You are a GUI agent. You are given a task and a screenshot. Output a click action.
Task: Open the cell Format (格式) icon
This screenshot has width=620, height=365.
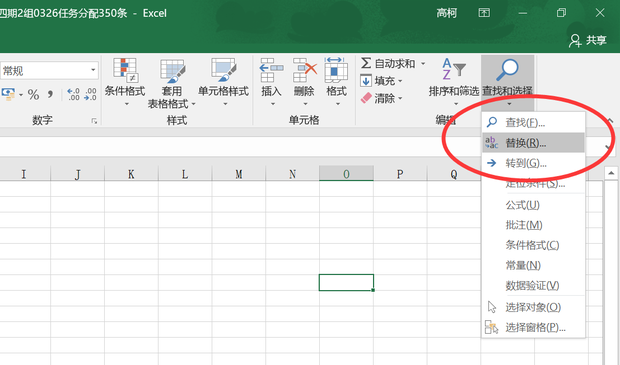tap(336, 70)
